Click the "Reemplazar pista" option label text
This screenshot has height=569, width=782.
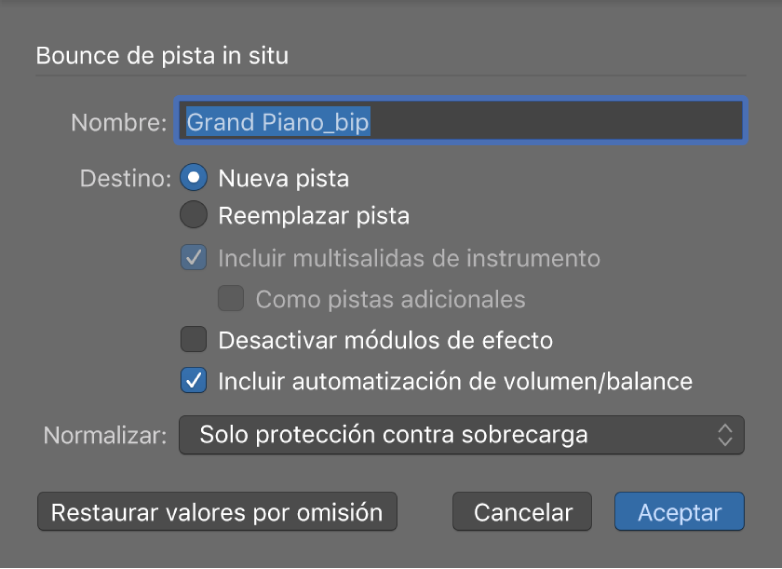(x=314, y=215)
